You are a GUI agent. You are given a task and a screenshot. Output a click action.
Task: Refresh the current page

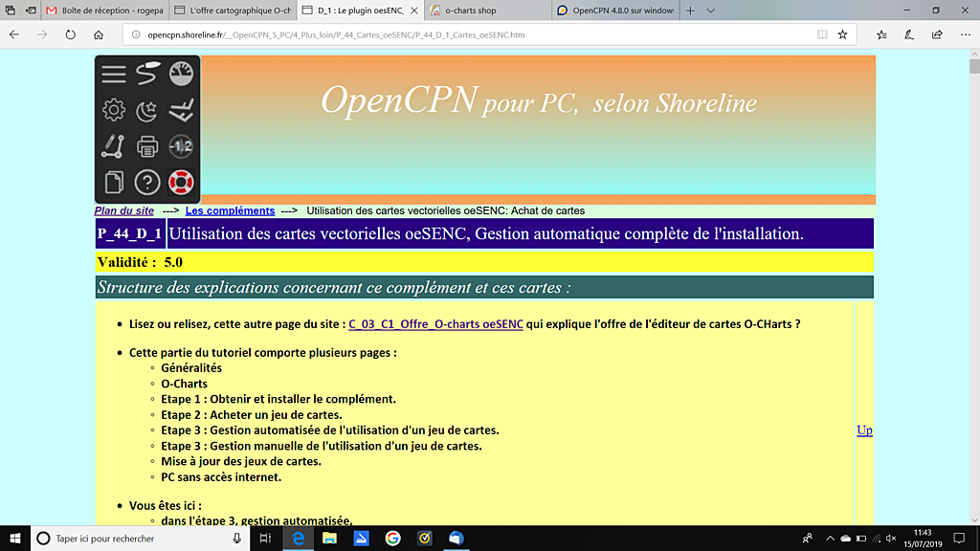70,35
